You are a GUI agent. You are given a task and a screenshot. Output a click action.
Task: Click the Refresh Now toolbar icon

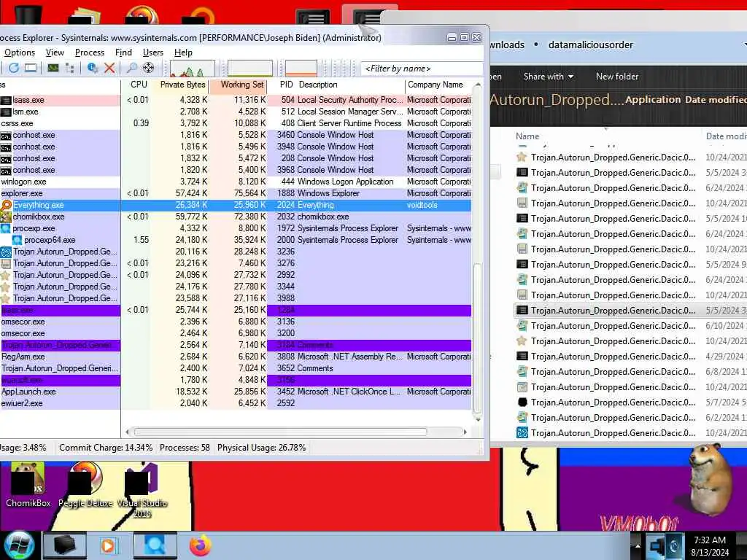click(x=13, y=68)
